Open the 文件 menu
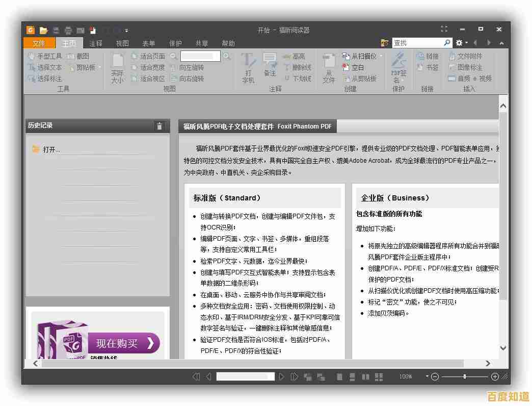Screen dimensions: 532x406 click(39, 43)
